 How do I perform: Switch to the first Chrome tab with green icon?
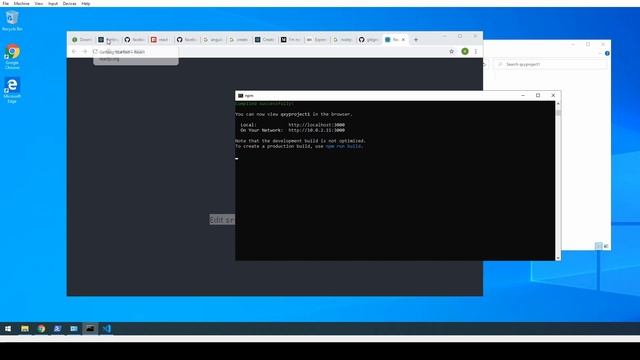[82, 40]
